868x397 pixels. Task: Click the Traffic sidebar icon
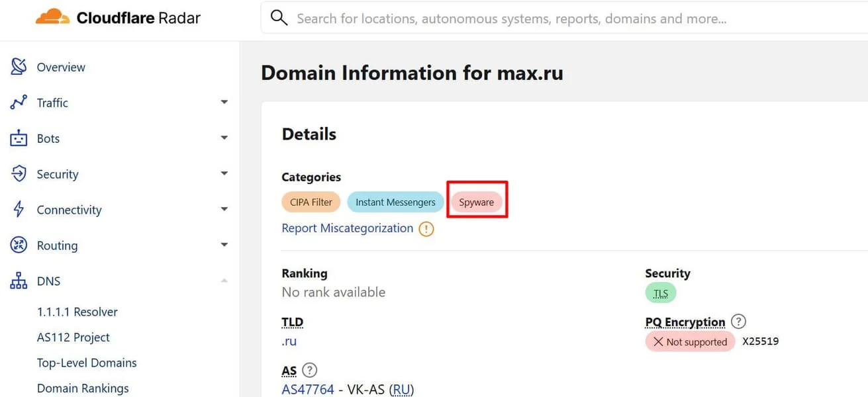17,102
